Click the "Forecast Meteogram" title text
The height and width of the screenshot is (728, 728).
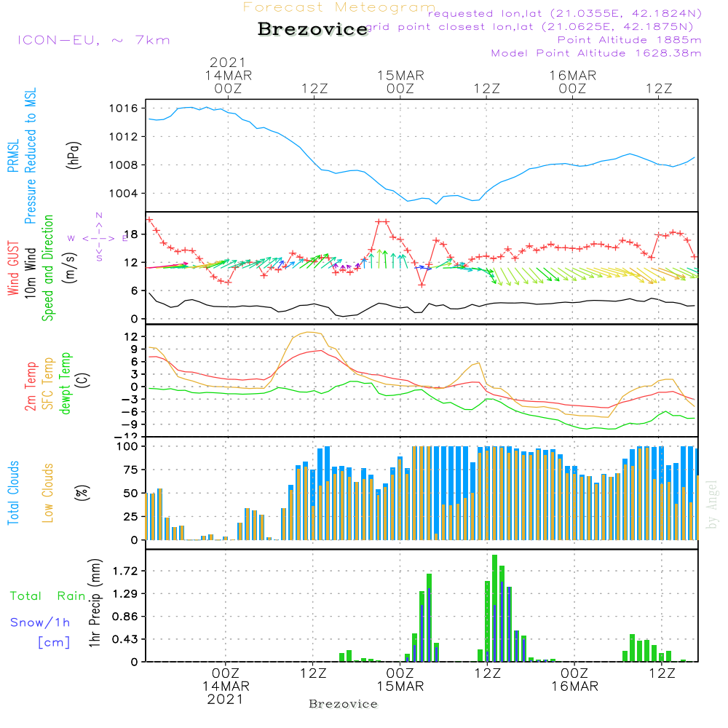(339, 7)
